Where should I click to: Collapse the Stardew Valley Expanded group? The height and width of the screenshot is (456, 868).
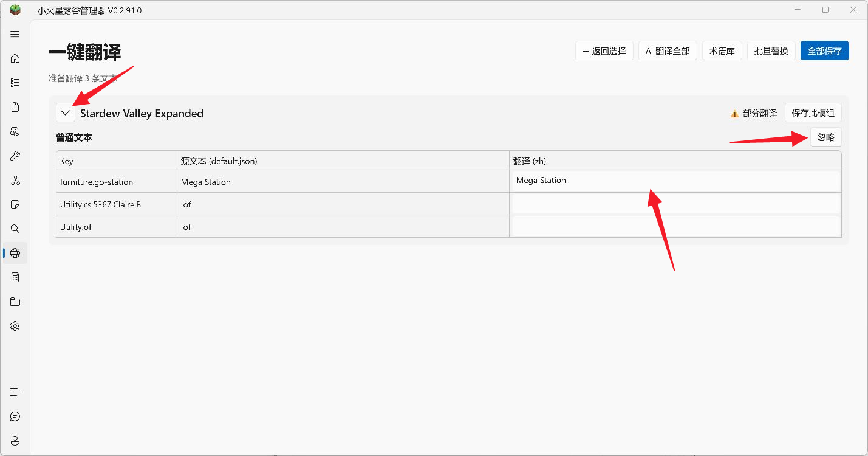pyautogui.click(x=66, y=113)
